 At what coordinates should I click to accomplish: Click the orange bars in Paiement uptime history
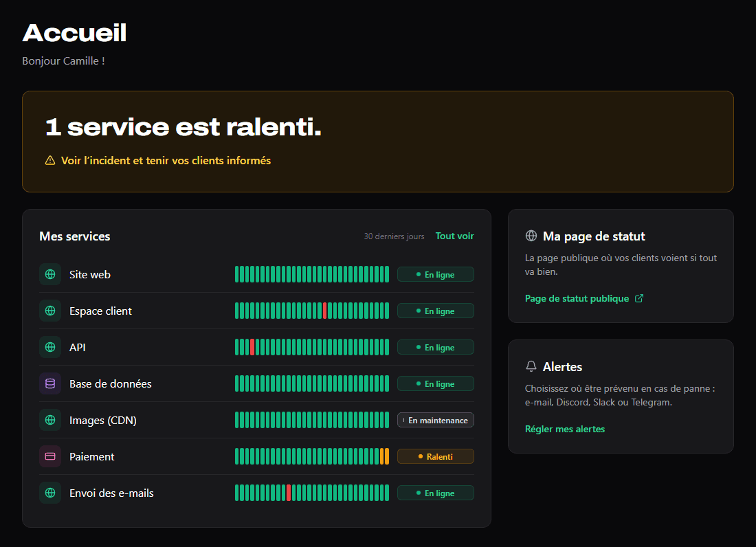pos(384,456)
